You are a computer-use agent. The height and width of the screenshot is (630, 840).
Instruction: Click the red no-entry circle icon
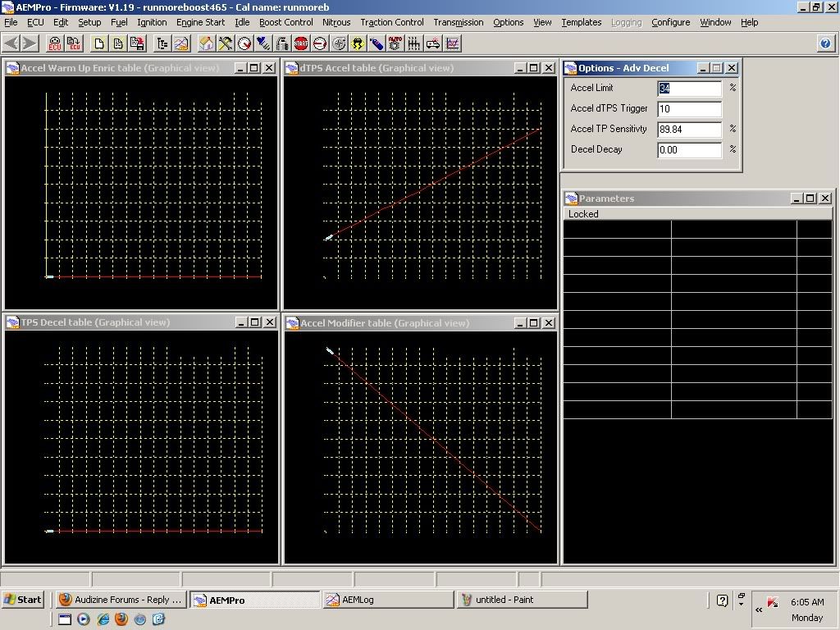tap(320, 43)
